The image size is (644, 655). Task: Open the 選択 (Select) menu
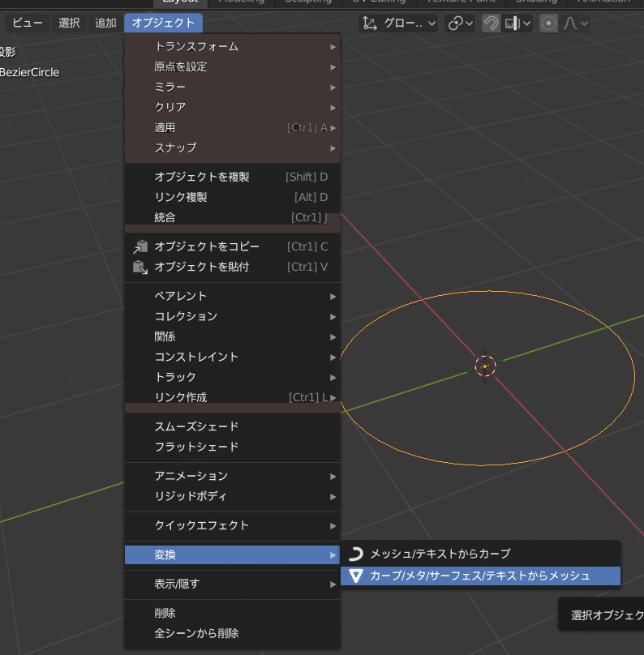tap(69, 23)
